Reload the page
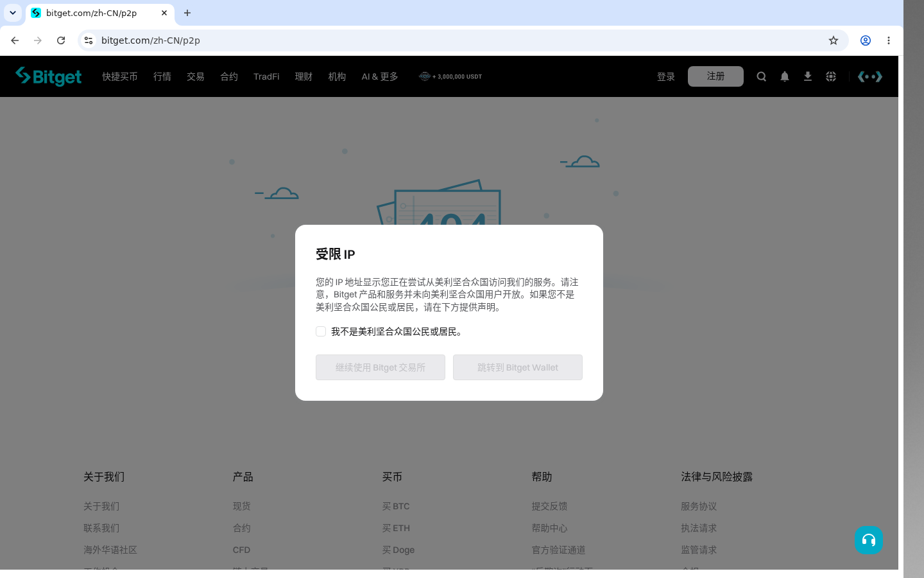924x578 pixels. [x=61, y=40]
